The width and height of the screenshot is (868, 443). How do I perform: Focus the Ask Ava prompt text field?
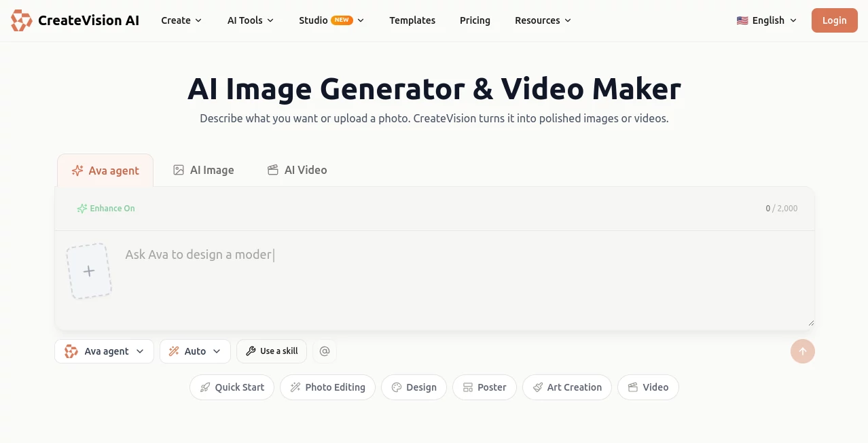pyautogui.click(x=465, y=282)
